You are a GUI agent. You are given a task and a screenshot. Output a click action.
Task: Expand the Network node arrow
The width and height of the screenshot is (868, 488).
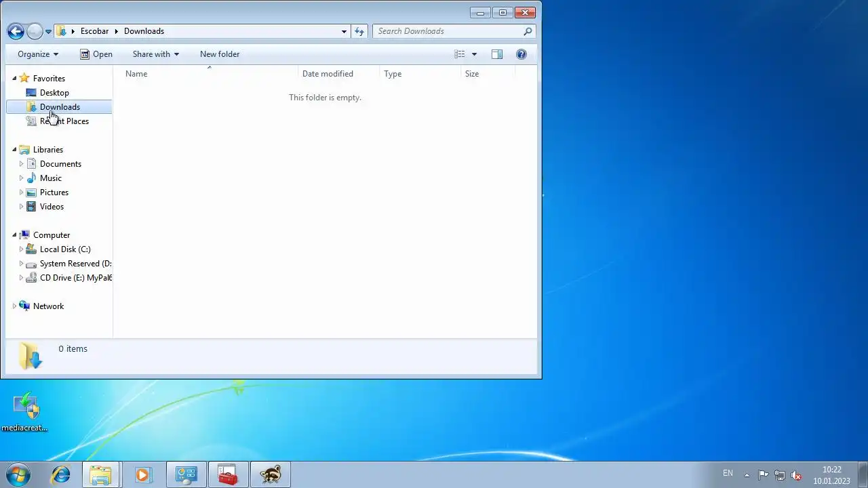14,306
